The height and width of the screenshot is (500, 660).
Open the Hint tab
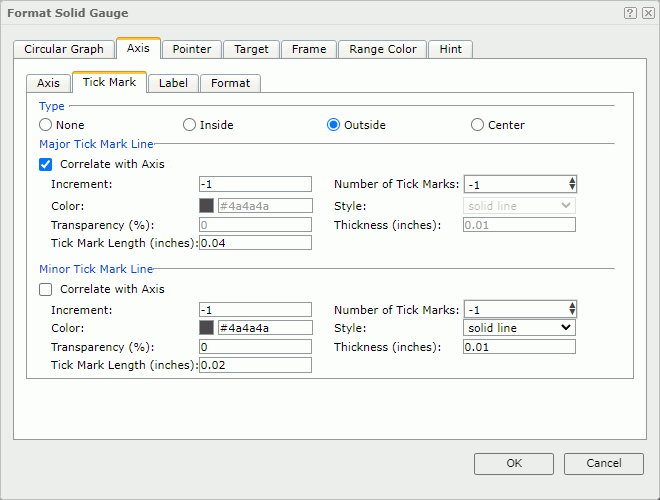coord(450,49)
